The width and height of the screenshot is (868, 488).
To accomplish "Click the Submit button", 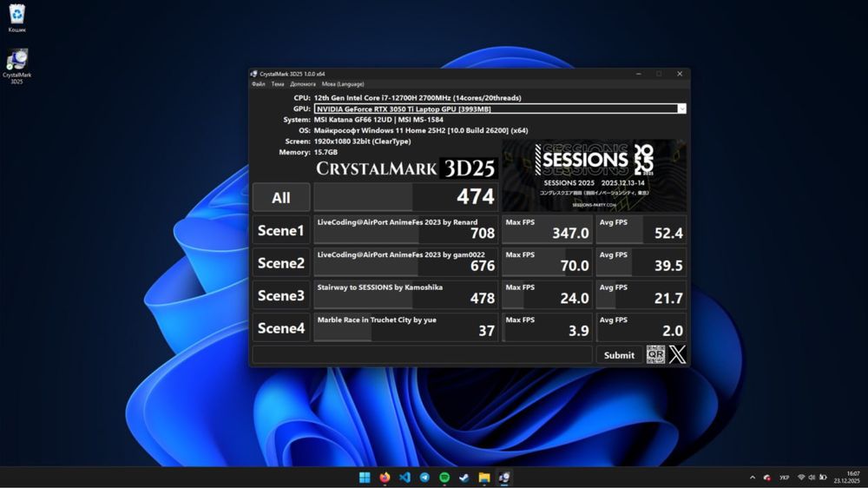I will (620, 355).
